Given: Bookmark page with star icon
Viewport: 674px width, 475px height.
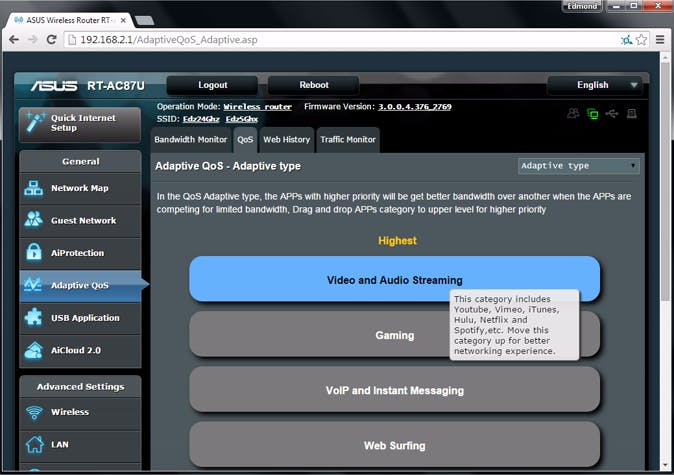Looking at the screenshot, I should point(641,40).
